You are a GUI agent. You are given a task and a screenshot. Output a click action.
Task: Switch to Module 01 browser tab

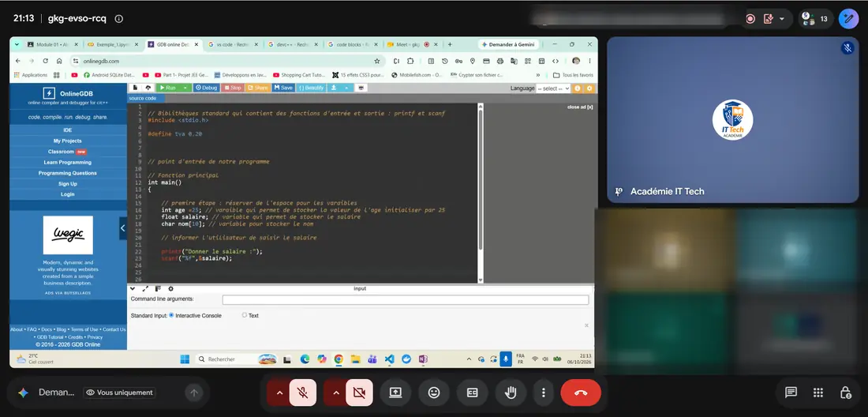point(51,44)
